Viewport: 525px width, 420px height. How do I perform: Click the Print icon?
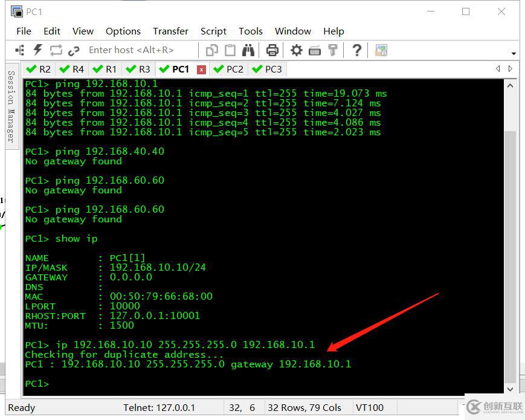(x=272, y=50)
